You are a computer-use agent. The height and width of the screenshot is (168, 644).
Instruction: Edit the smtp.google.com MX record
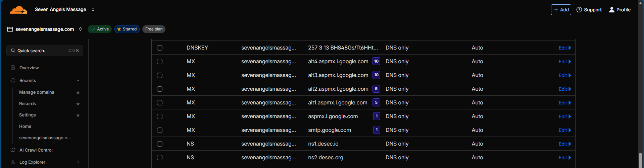coord(564,130)
